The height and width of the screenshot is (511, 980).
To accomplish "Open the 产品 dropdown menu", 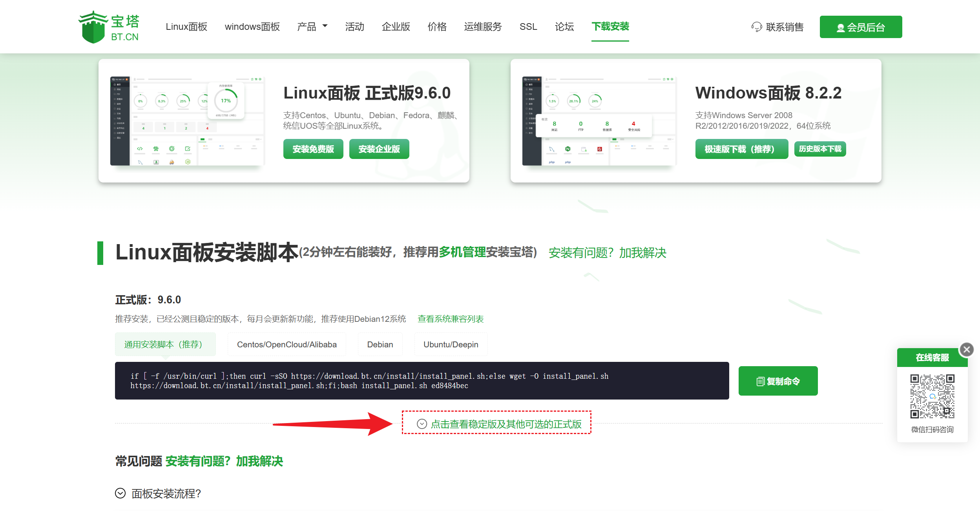I will point(312,27).
